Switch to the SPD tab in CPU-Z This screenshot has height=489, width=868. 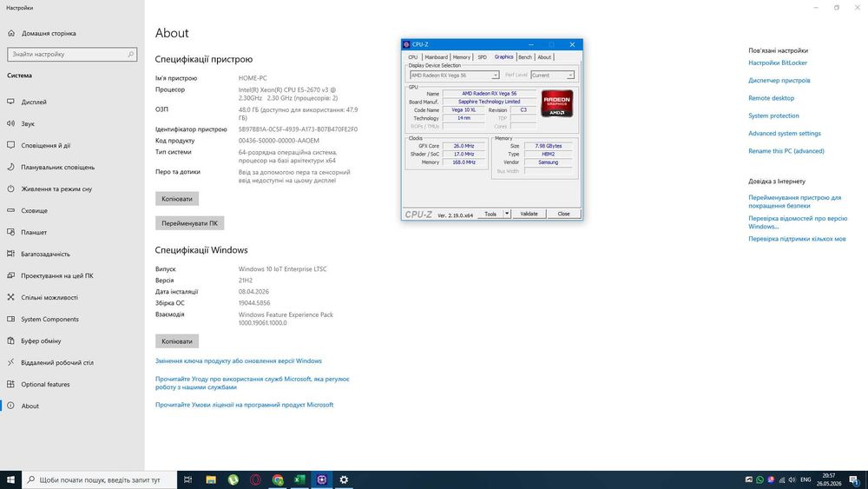(x=482, y=57)
